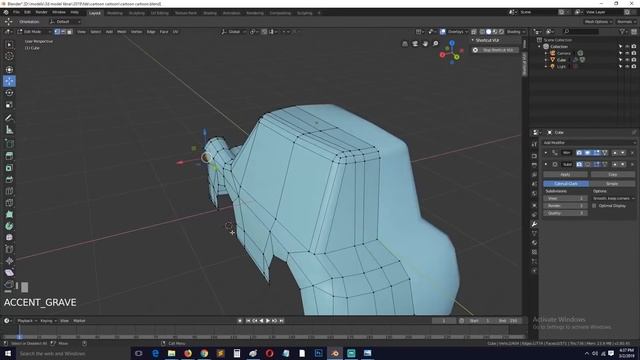Click the zoom magnifier icon in viewport
Screen dimensions: 640x360
tap(436, 43)
